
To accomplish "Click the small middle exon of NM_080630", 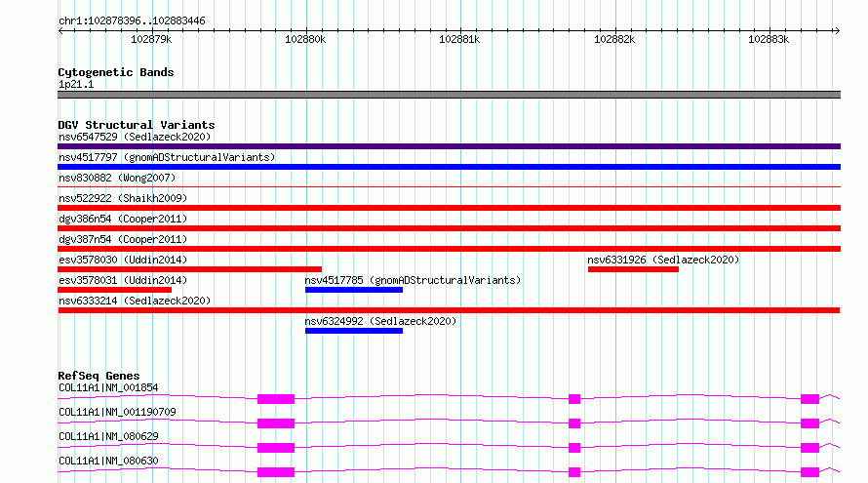I will pyautogui.click(x=574, y=472).
